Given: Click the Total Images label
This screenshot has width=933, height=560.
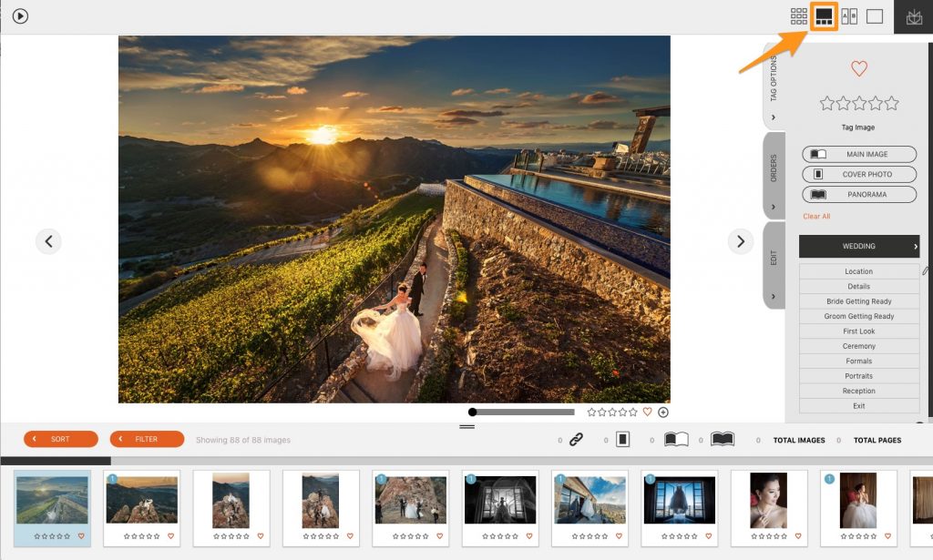Looking at the screenshot, I should (x=799, y=441).
